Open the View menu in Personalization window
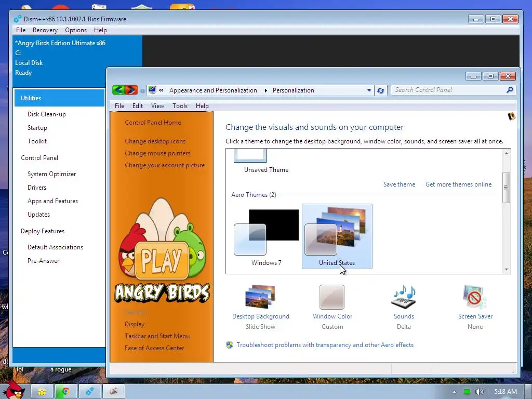Viewport: 532px width, 399px height. [x=157, y=106]
